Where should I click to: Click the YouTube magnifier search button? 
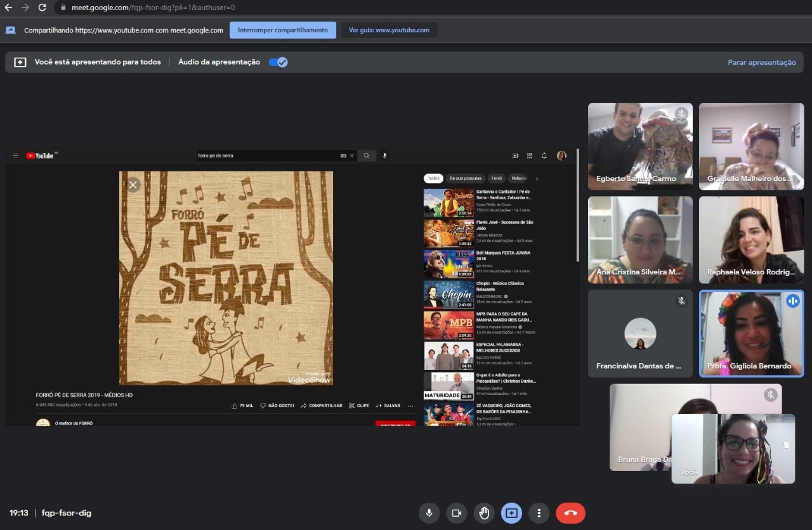click(x=367, y=156)
